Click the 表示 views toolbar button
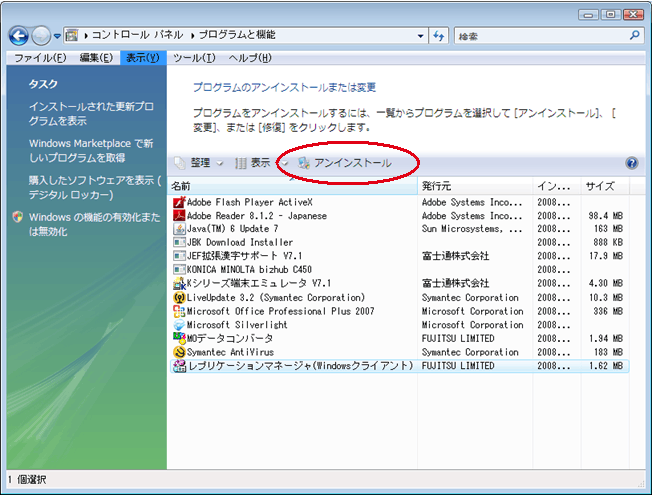Image resolution: width=652 pixels, height=495 pixels. [253, 163]
